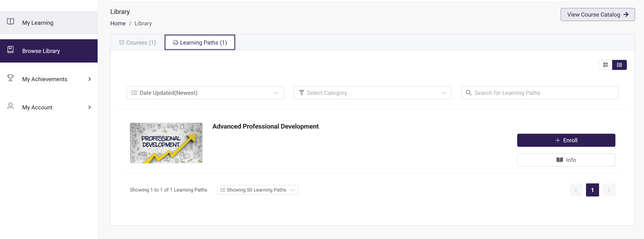Switch to grid view layout
644x239 pixels.
(605, 65)
